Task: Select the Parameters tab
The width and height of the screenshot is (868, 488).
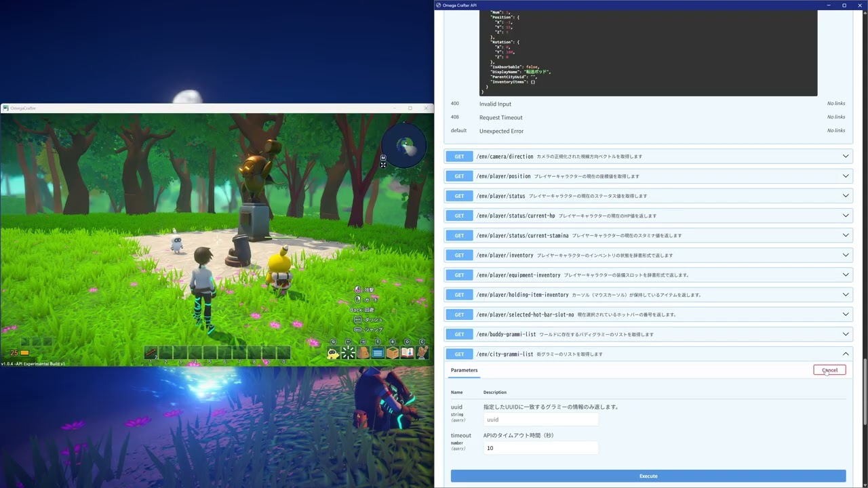Action: coord(464,370)
